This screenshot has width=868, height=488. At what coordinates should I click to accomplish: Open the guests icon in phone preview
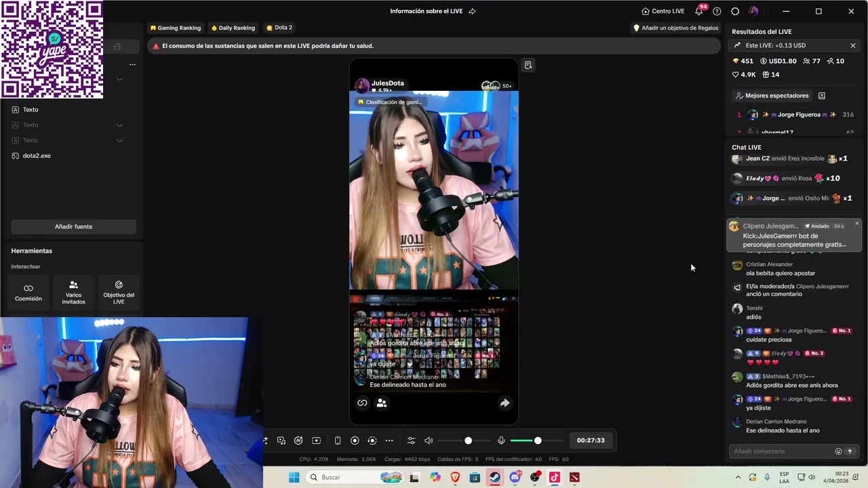coord(382,403)
